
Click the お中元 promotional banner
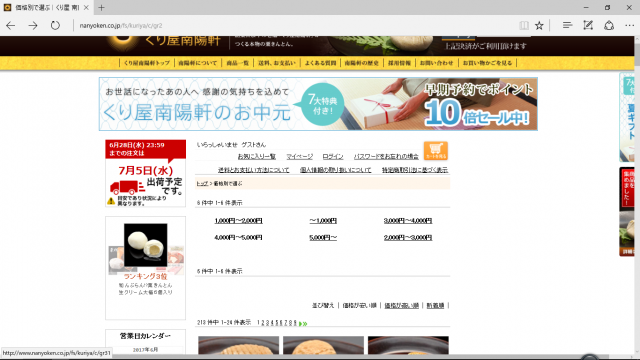click(318, 104)
